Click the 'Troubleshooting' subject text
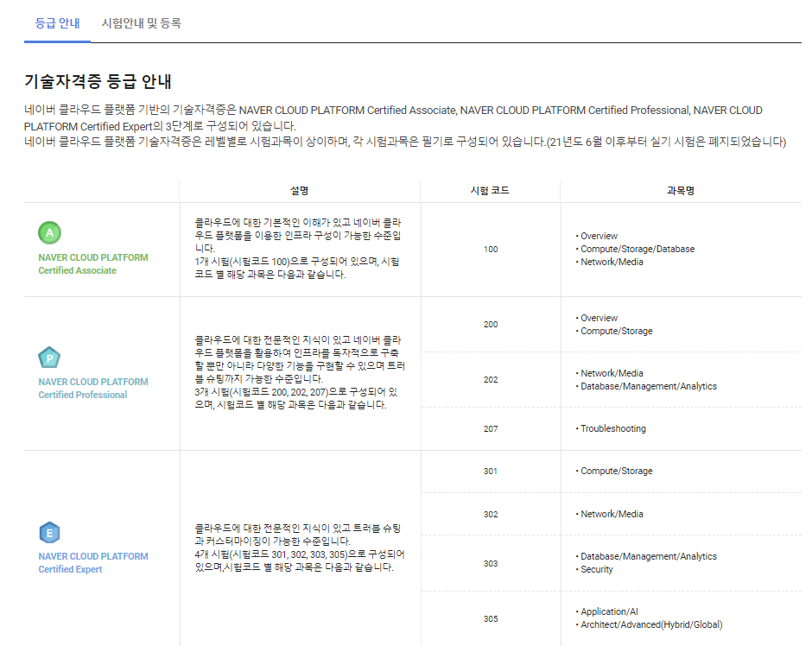Image resolution: width=812 pixels, height=646 pixels. [x=613, y=428]
